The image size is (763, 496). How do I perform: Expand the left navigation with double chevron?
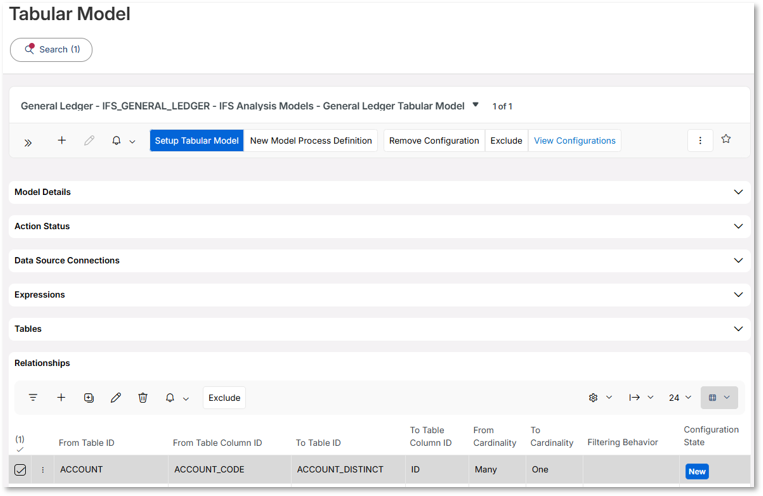pos(28,143)
